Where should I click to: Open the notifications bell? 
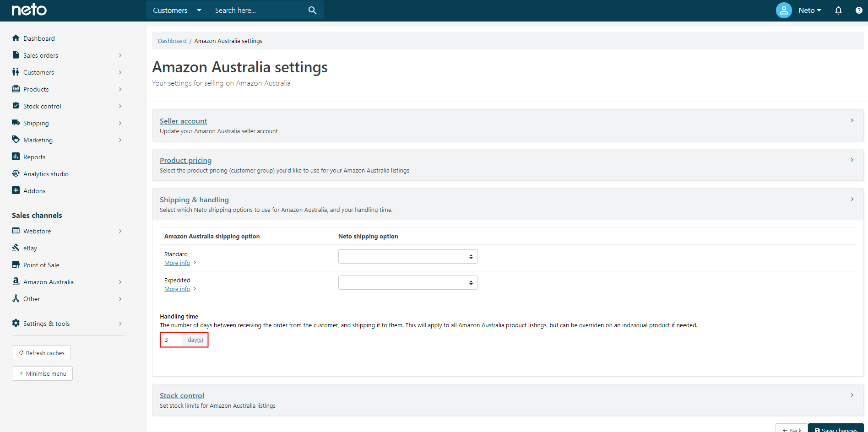838,11
